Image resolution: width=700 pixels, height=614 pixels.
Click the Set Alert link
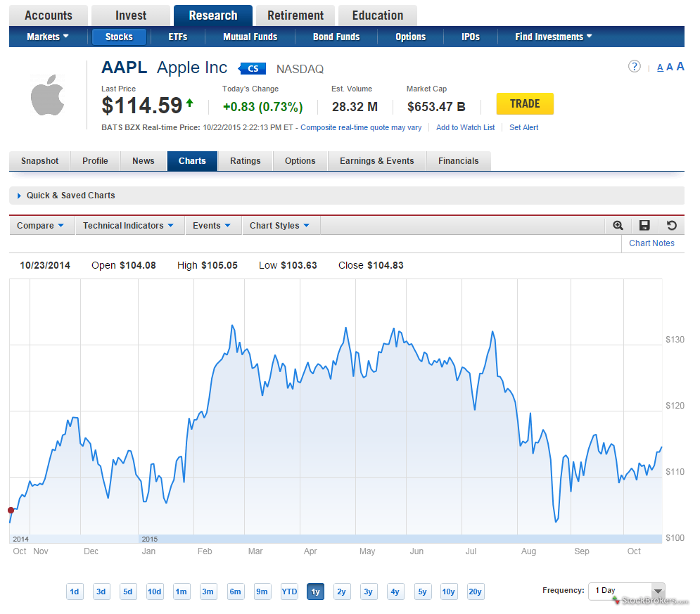pos(523,127)
